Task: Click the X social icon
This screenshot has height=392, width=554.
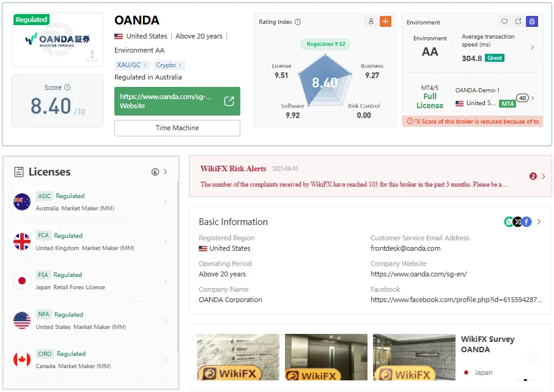Action: 517,221
